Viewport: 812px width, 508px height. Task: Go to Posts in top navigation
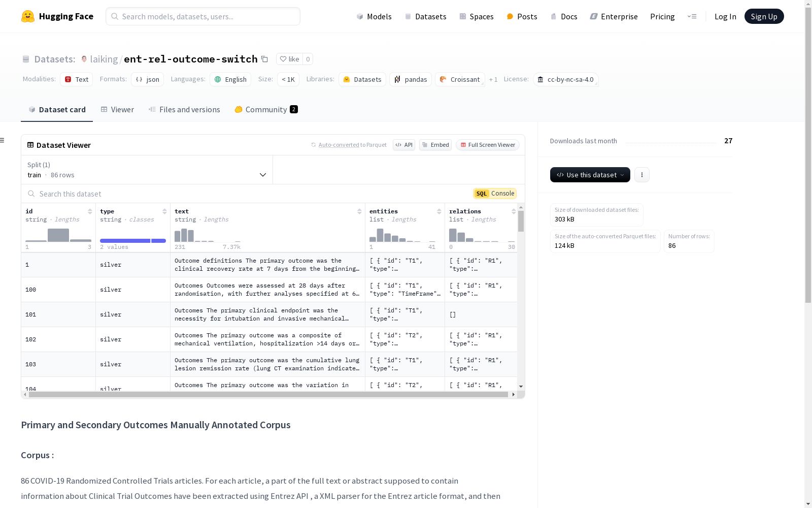[x=522, y=16]
